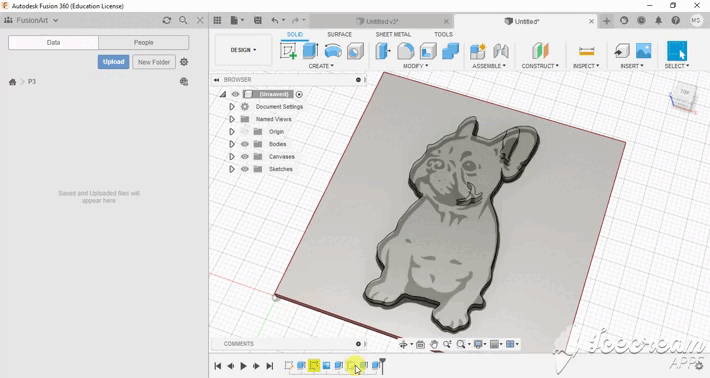
Task: Open the INSPECT menu dropdown
Action: pos(586,66)
